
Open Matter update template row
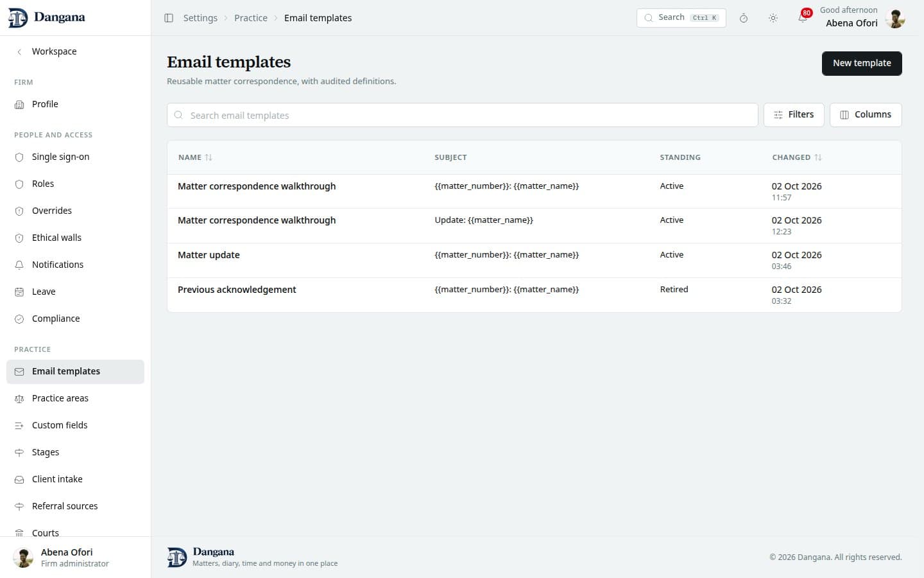tap(534, 260)
